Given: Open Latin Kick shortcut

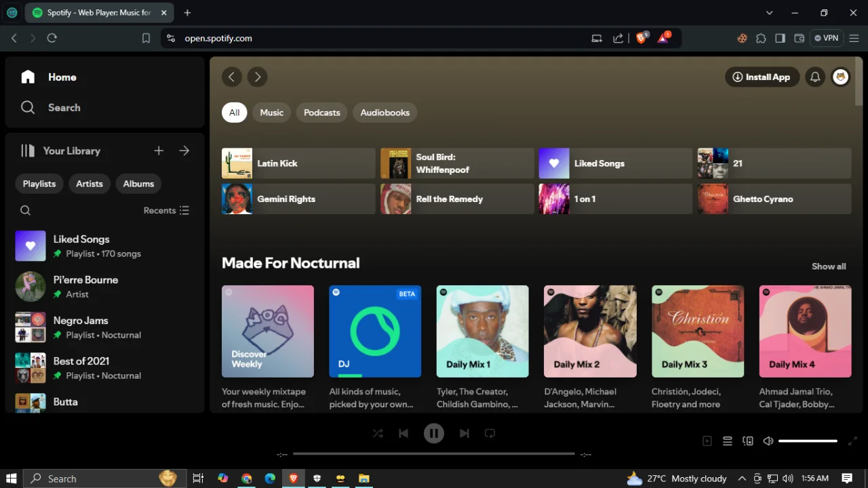Looking at the screenshot, I should [x=298, y=163].
